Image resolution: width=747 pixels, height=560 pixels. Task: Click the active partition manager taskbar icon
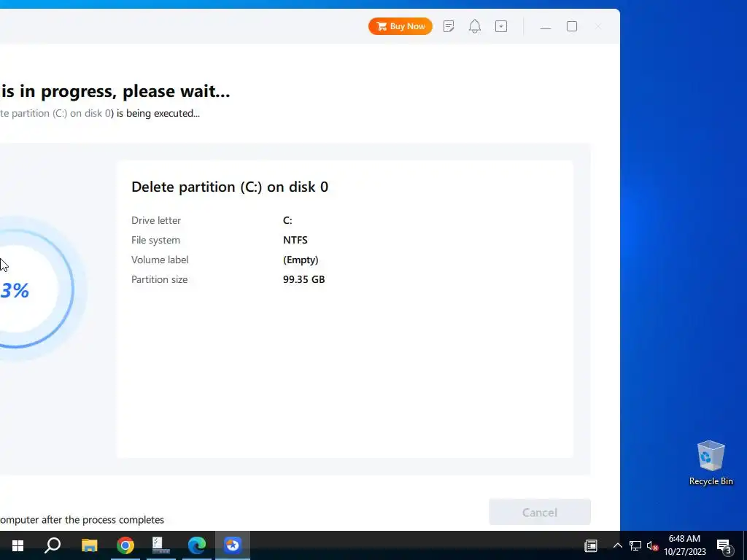coord(233,545)
